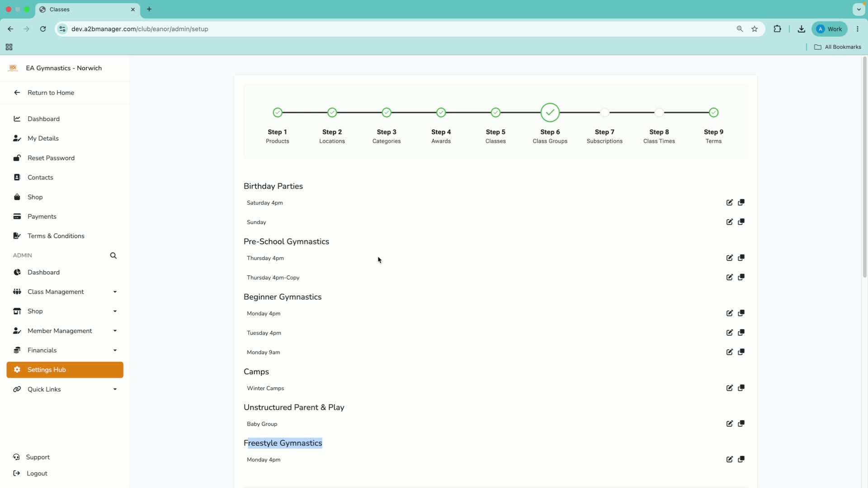
Task: Open All Bookmarks folder
Action: coord(838,47)
